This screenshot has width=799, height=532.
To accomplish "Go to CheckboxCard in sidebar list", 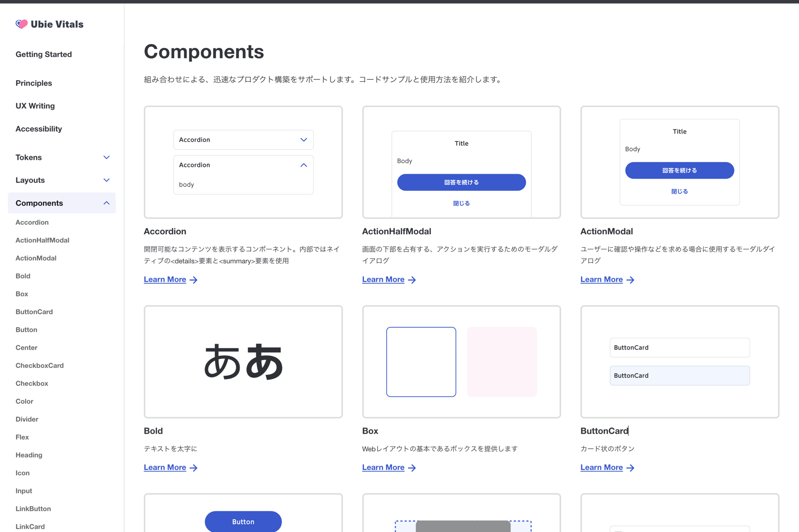I will [40, 365].
